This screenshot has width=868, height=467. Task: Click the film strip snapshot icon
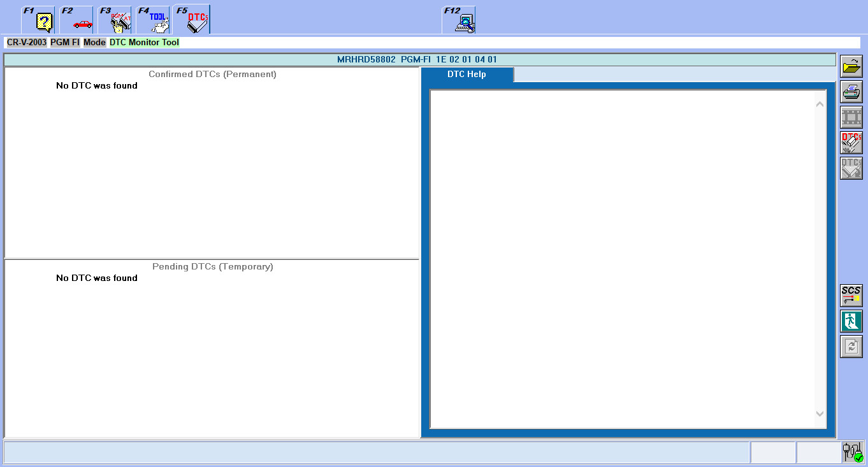click(851, 118)
